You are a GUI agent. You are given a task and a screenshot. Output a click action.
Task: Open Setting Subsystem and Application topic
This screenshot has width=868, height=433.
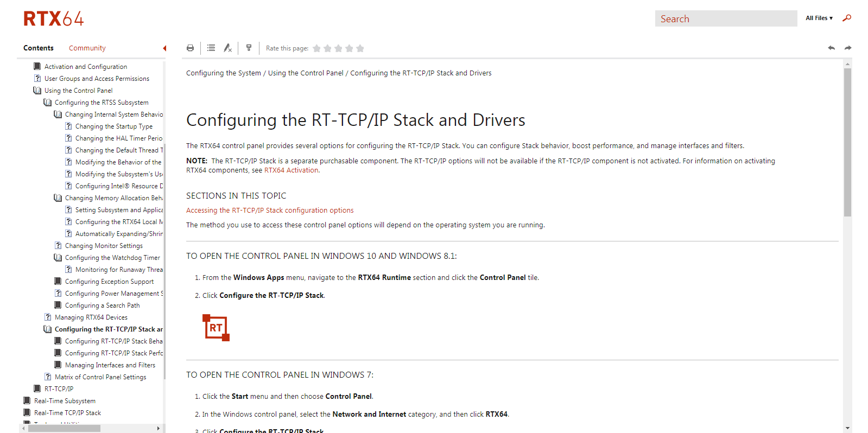click(119, 209)
